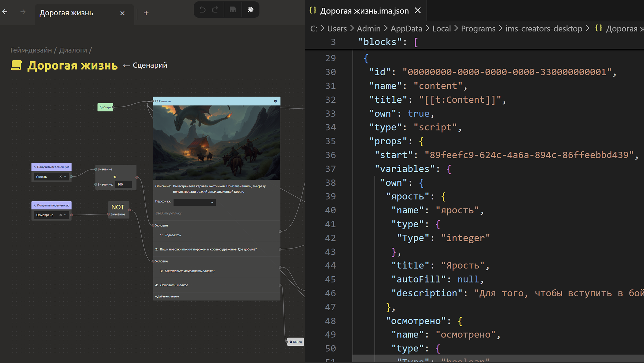Select the Дорогая жизнь.ima.json file tab
This screenshot has width=644, height=363.
364,11
